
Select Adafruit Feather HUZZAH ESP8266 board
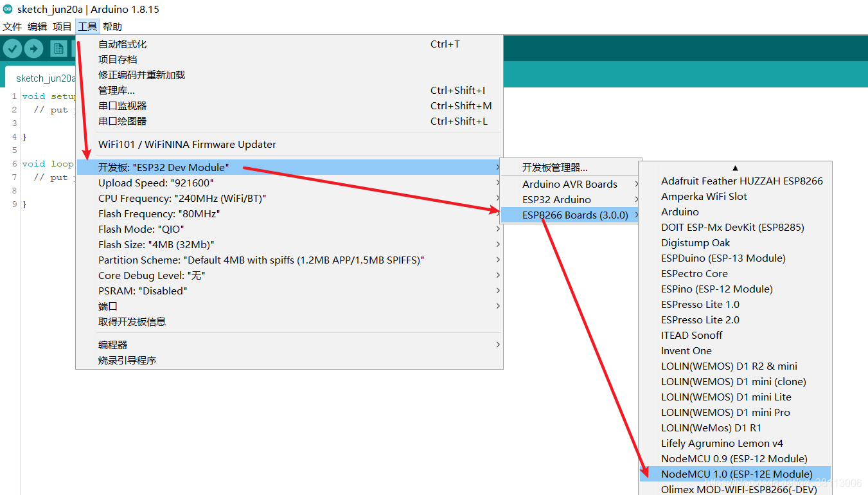tap(735, 181)
